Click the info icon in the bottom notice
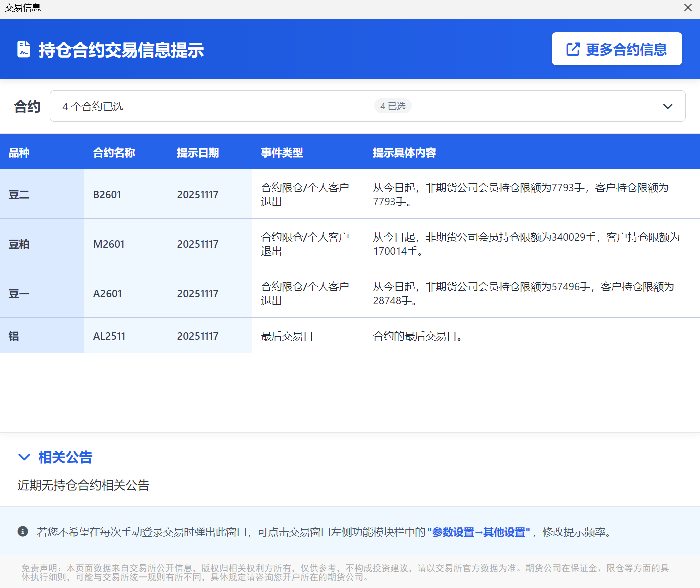 23,531
